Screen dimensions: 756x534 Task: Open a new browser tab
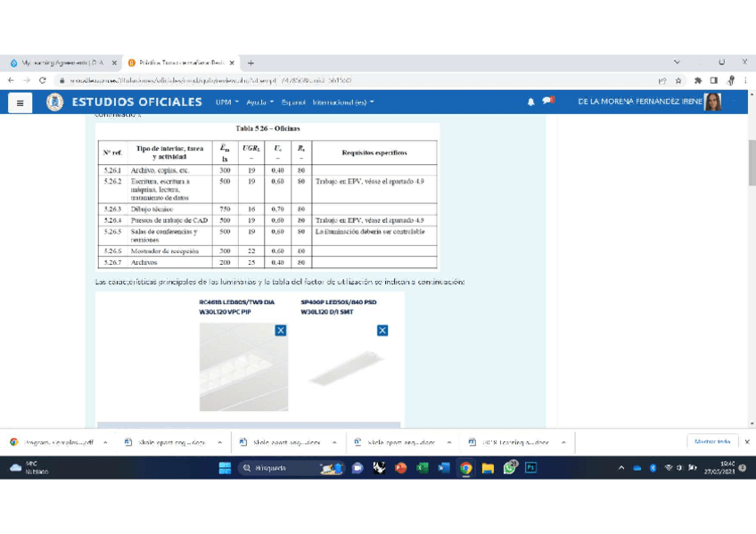click(251, 63)
